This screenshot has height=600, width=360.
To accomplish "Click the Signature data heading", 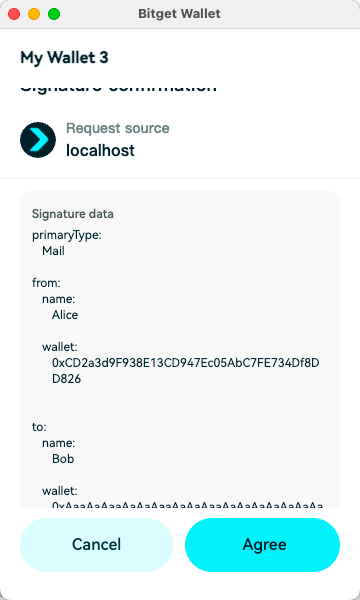I will point(73,214).
